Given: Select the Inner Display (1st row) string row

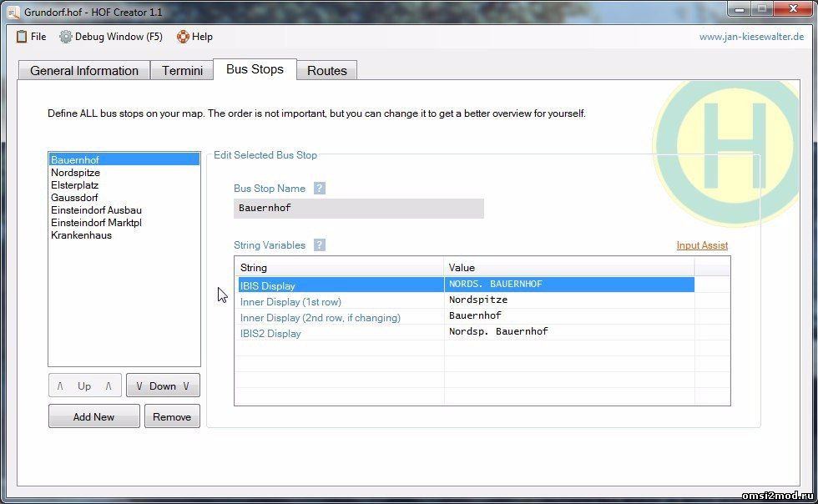Looking at the screenshot, I should (x=290, y=301).
